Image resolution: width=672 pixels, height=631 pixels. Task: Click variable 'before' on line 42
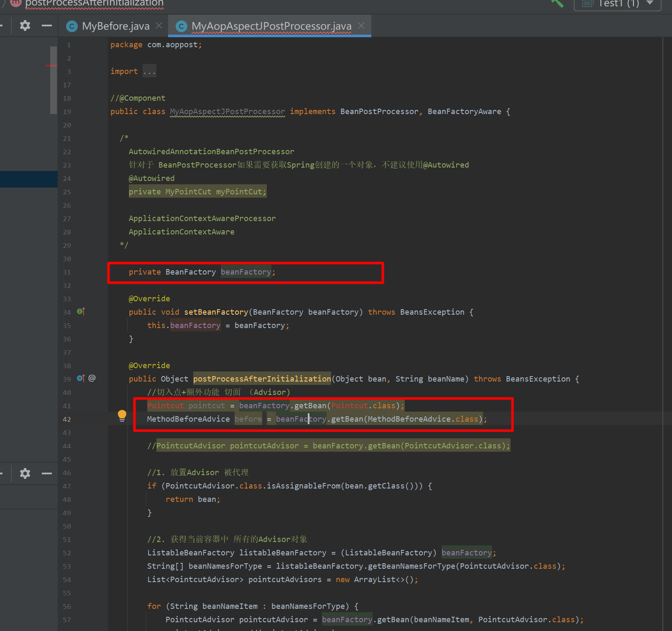(248, 419)
